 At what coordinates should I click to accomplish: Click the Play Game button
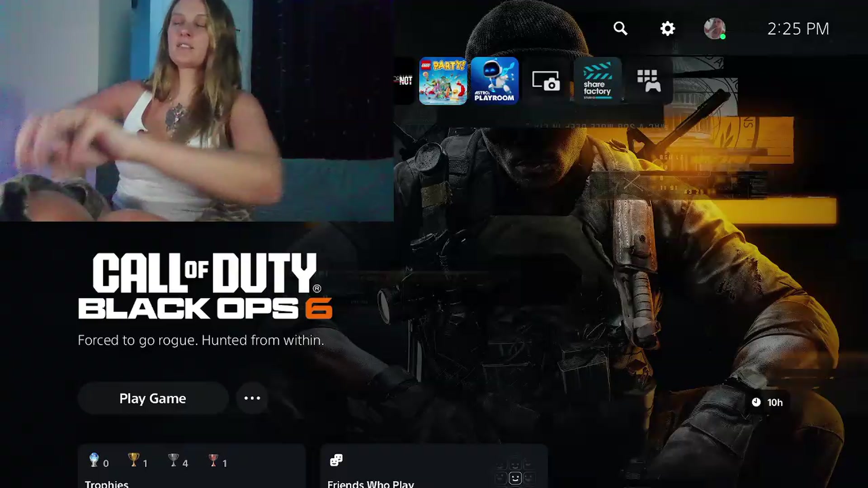(153, 398)
